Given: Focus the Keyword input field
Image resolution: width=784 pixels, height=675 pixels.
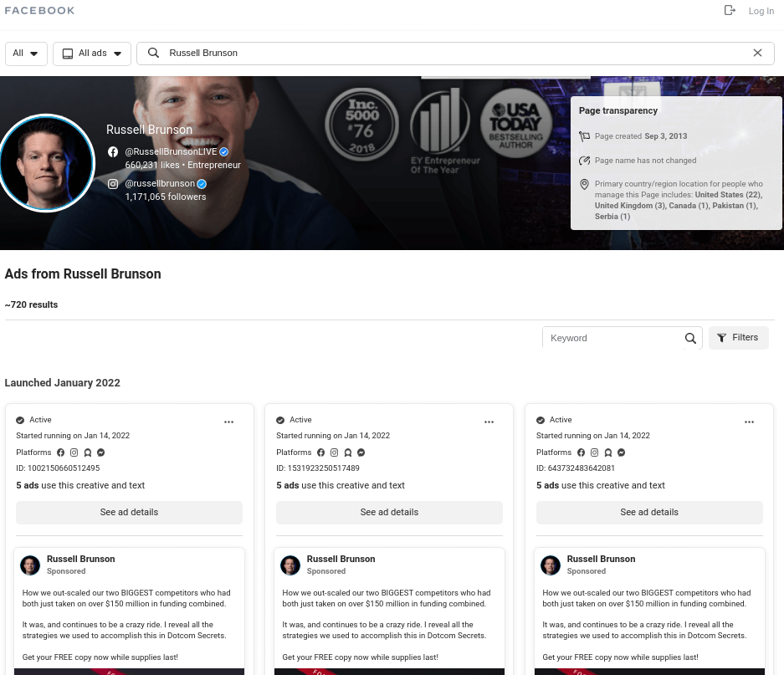Looking at the screenshot, I should click(613, 338).
